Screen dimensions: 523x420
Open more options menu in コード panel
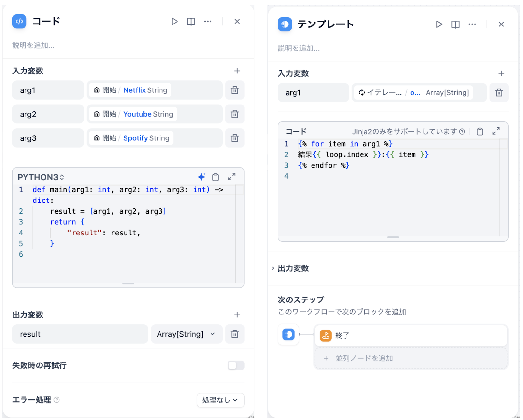pos(208,22)
